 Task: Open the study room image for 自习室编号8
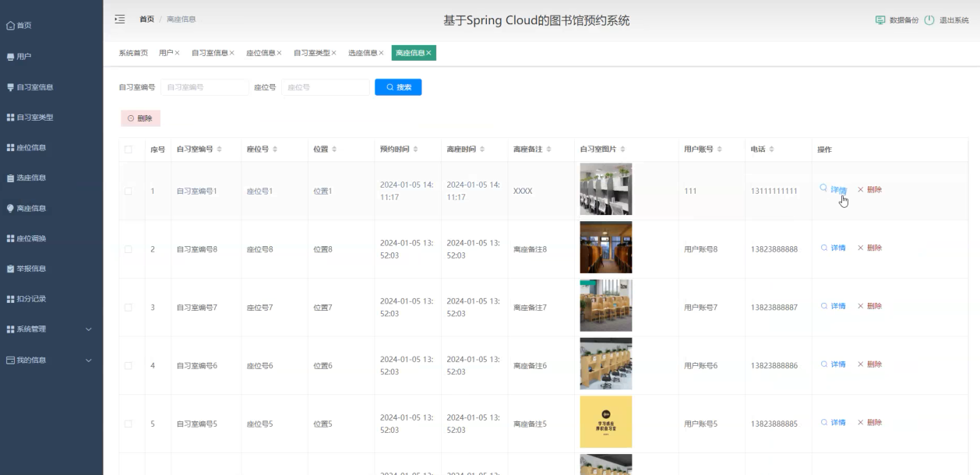tap(606, 247)
